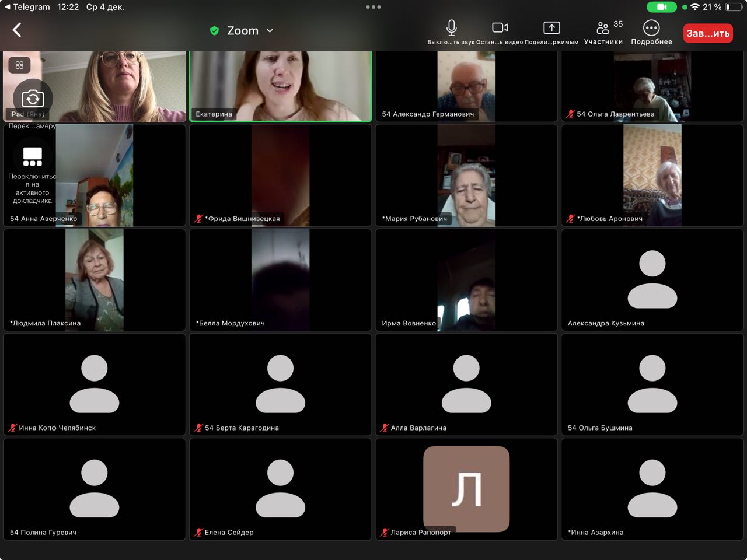747x560 pixels.
Task: Tap the muted mic icon by Ольга Лаврентьева
Action: [x=570, y=114]
